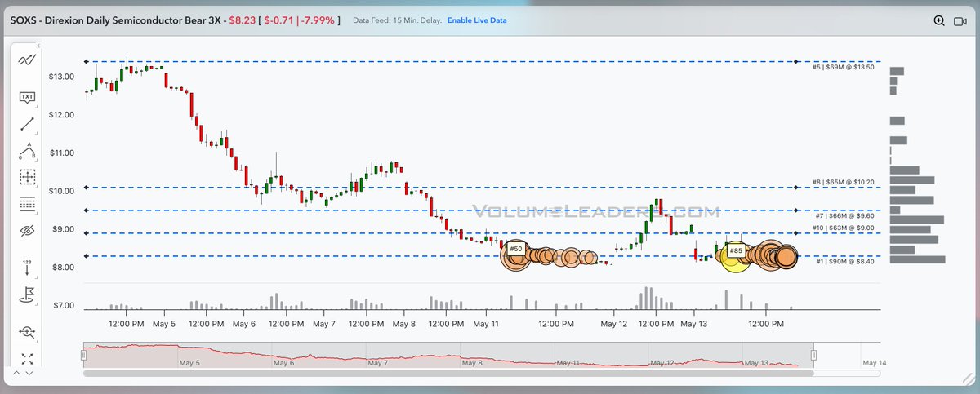This screenshot has height=394, width=980.
Task: Click the '#10 | $63M @ $9.00' level label
Action: 844,228
